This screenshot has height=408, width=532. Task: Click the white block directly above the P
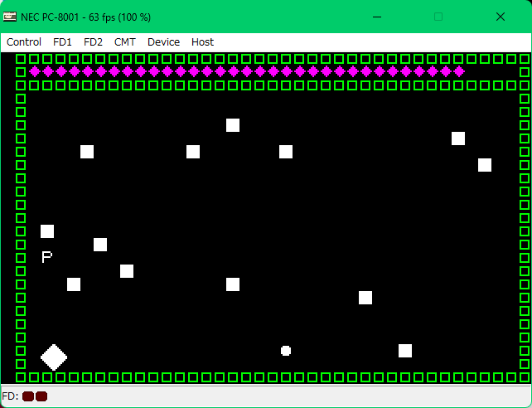point(47,231)
